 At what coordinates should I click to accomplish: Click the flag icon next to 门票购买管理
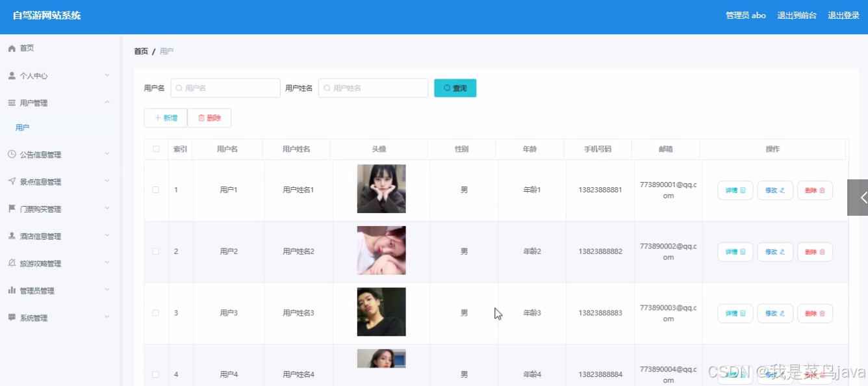(12, 209)
